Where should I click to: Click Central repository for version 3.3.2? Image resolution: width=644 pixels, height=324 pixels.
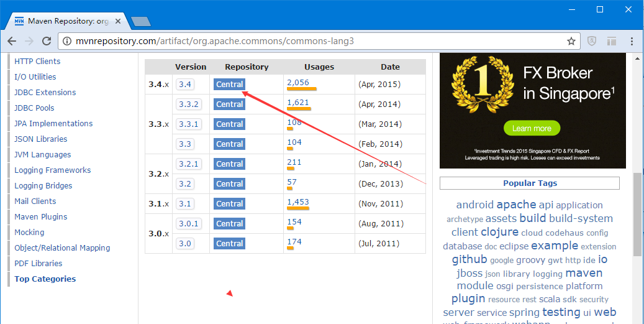[230, 104]
